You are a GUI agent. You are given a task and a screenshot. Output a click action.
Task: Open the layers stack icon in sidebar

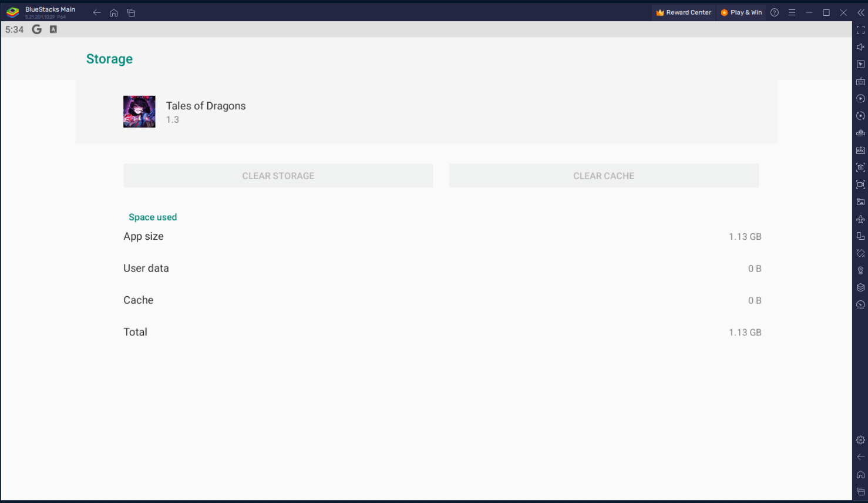point(860,288)
